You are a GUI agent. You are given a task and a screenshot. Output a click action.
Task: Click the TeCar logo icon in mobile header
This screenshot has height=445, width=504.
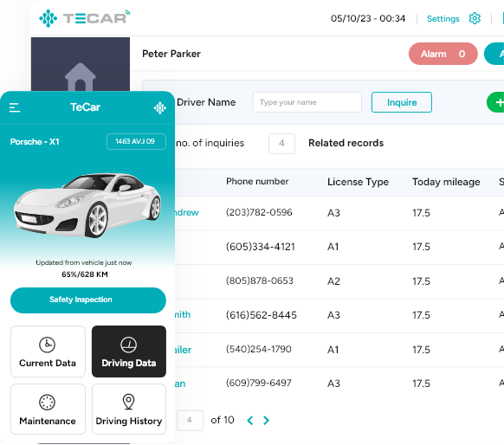(159, 108)
